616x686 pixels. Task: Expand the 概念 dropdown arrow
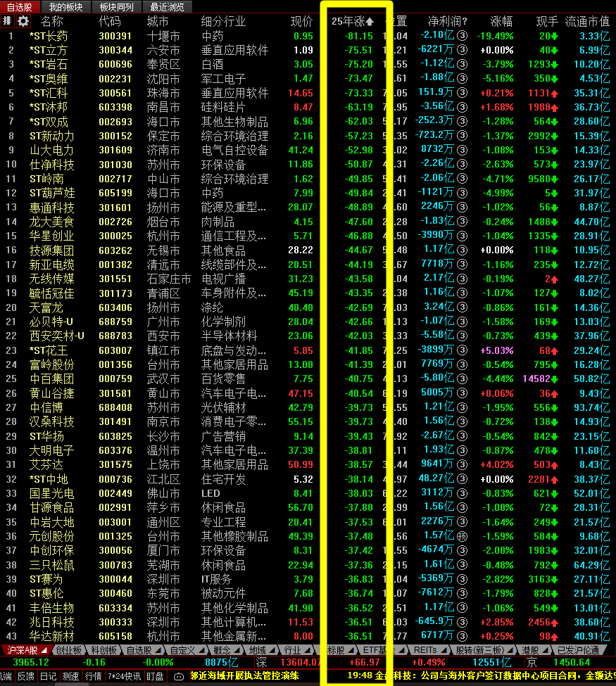(237, 651)
